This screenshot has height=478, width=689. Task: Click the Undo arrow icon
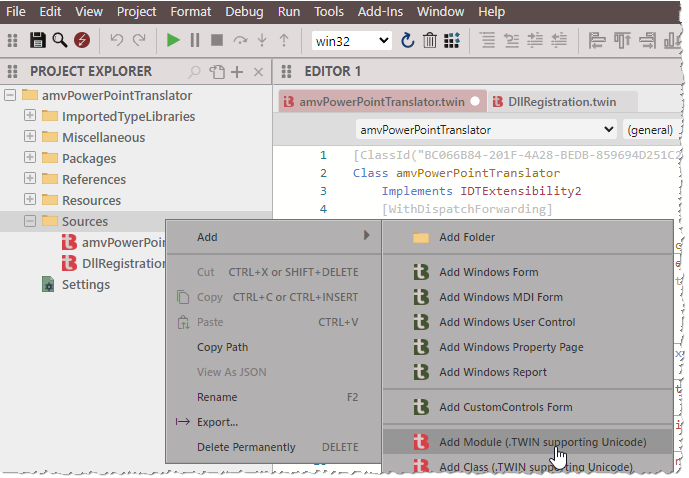coord(116,40)
